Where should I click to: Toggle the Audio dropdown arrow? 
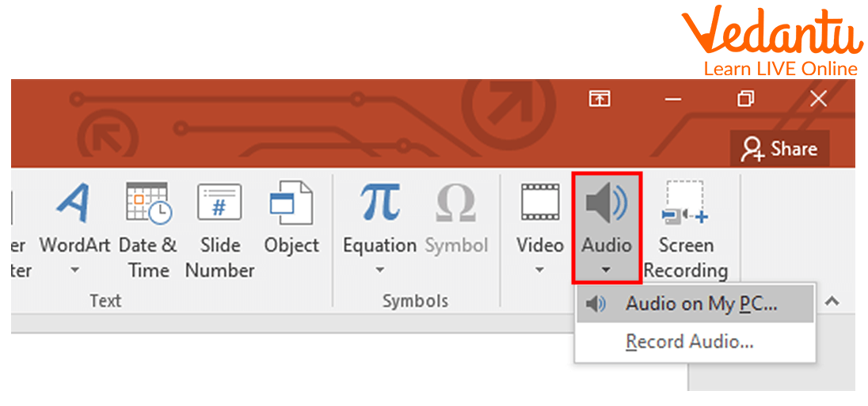coord(606,271)
